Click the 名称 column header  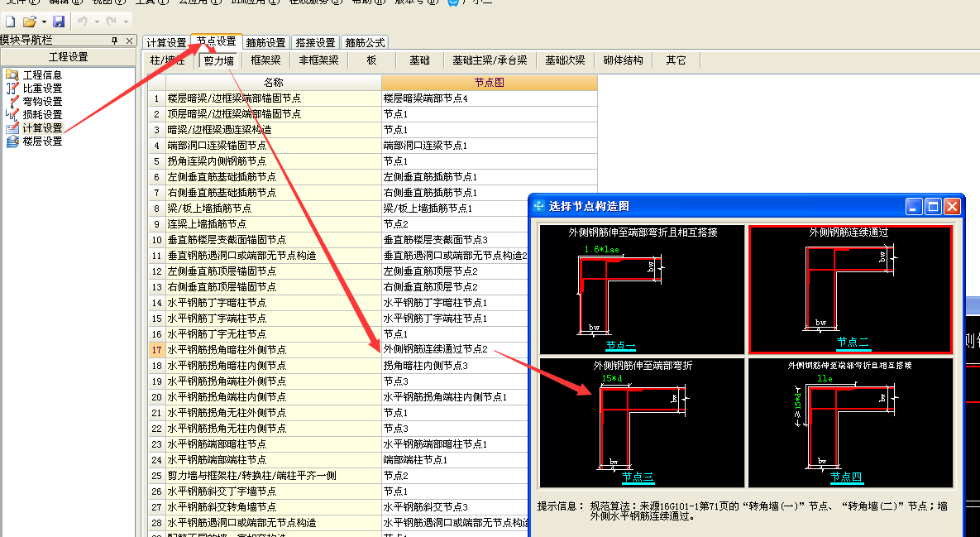pyautogui.click(x=273, y=83)
